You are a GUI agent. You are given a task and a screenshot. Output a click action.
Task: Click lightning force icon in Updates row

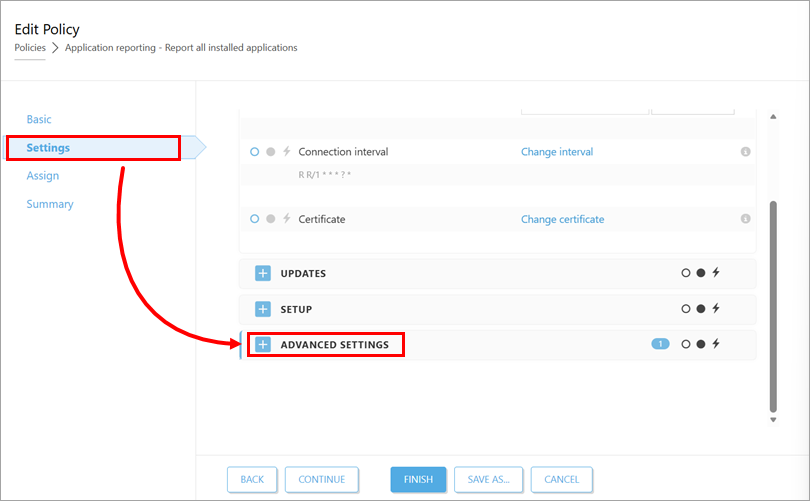pos(715,273)
